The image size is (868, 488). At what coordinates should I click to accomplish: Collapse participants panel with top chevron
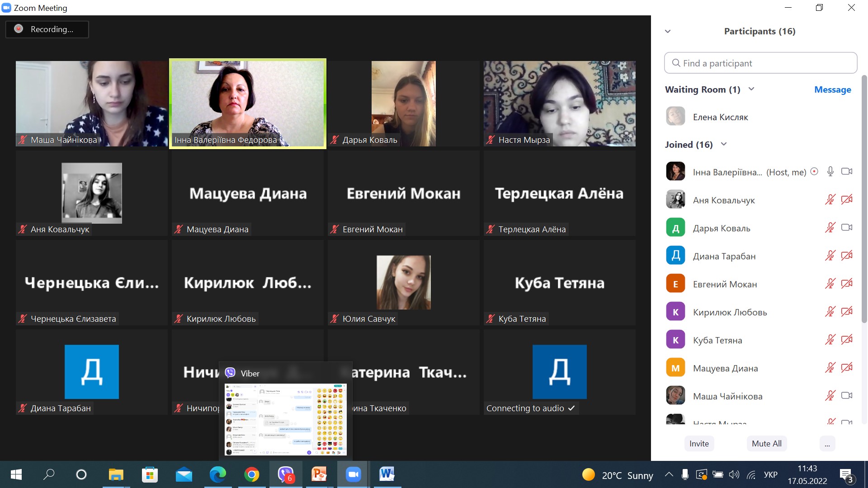click(668, 31)
